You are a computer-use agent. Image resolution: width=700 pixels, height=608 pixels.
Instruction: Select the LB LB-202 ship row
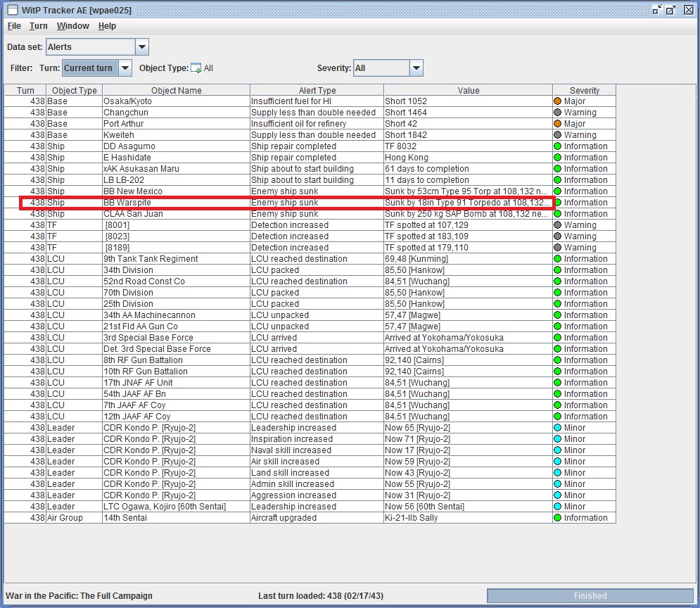(x=310, y=180)
